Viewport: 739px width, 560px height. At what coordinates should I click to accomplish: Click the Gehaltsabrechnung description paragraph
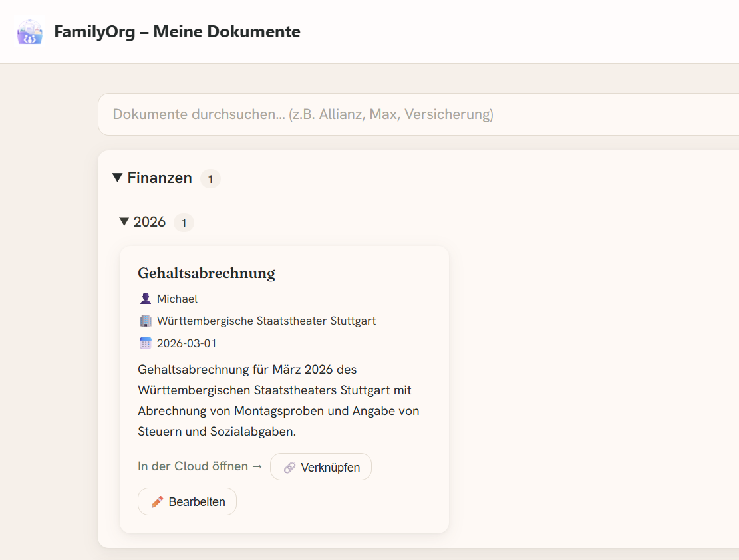click(279, 400)
